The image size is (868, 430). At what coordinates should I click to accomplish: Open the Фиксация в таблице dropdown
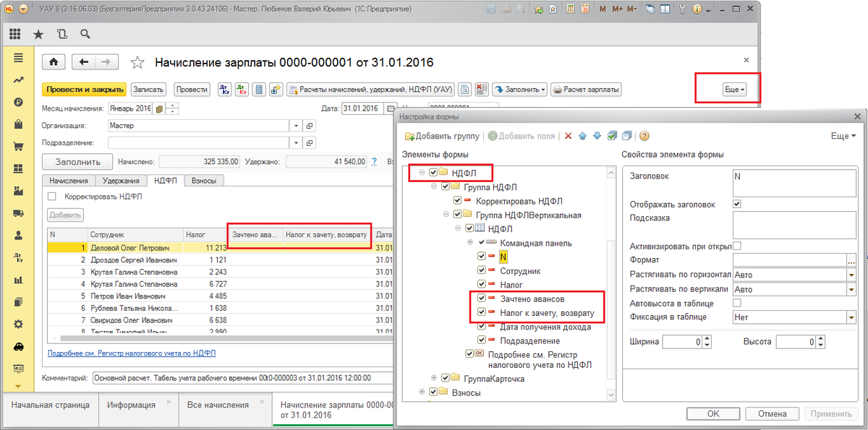(851, 317)
